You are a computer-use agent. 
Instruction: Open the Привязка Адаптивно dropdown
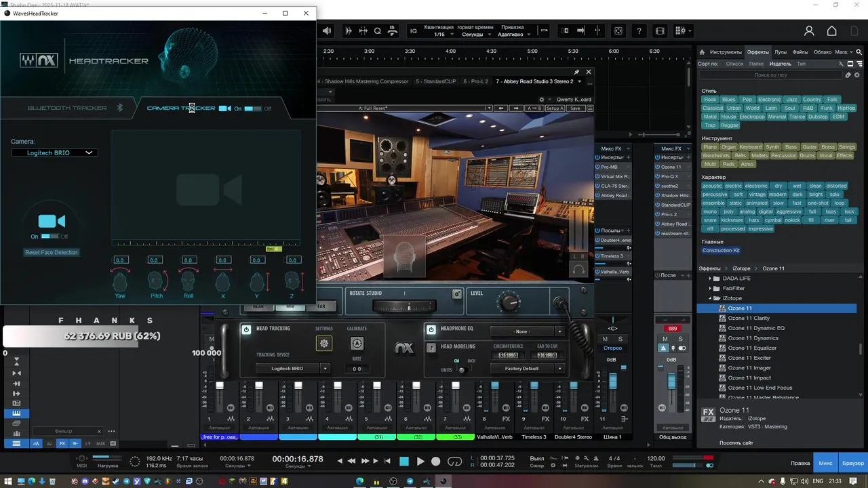click(x=514, y=35)
